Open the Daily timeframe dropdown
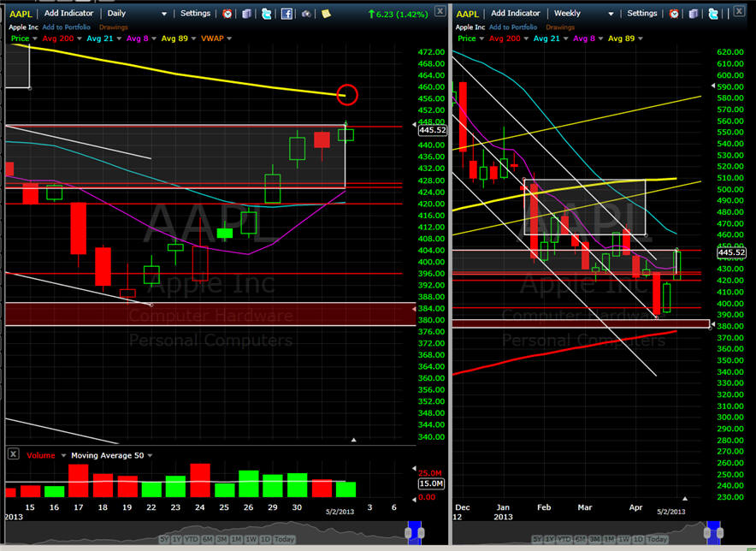This screenshot has height=551, width=756. coord(163,14)
